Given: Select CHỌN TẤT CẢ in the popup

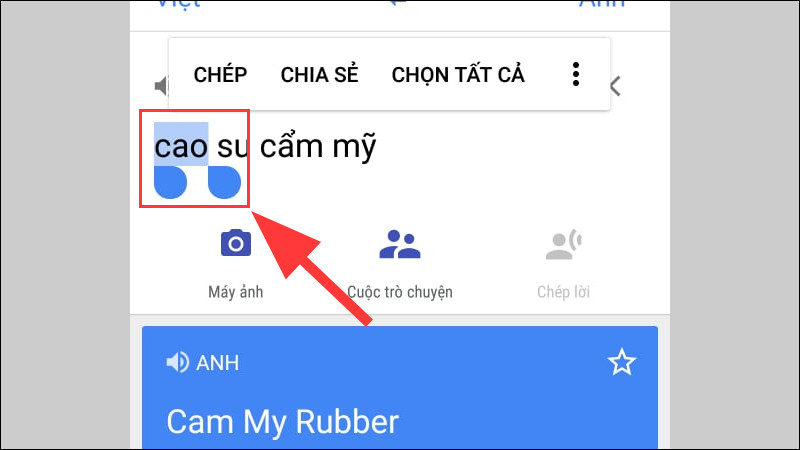Looking at the screenshot, I should (458, 75).
